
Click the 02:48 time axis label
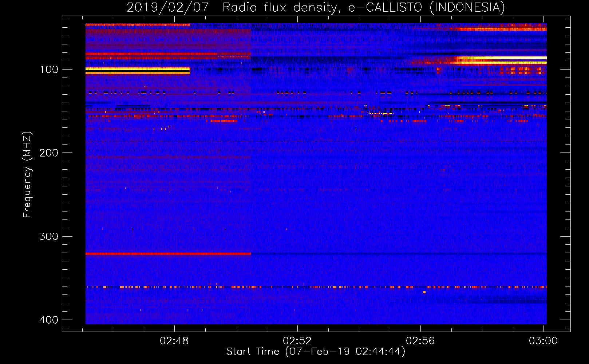(x=174, y=341)
